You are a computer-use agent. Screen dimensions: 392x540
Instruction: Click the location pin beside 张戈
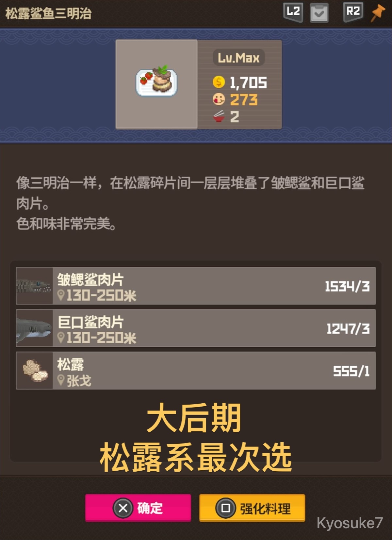coord(61,380)
